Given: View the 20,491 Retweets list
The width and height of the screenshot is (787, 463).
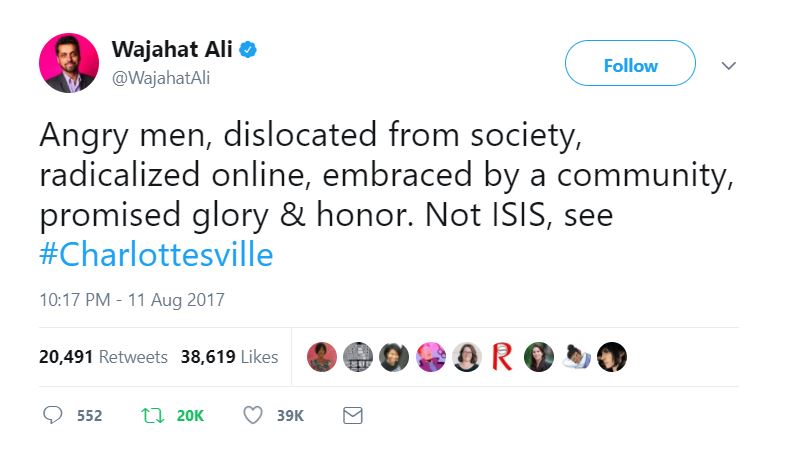Looking at the screenshot, I should coord(89,357).
